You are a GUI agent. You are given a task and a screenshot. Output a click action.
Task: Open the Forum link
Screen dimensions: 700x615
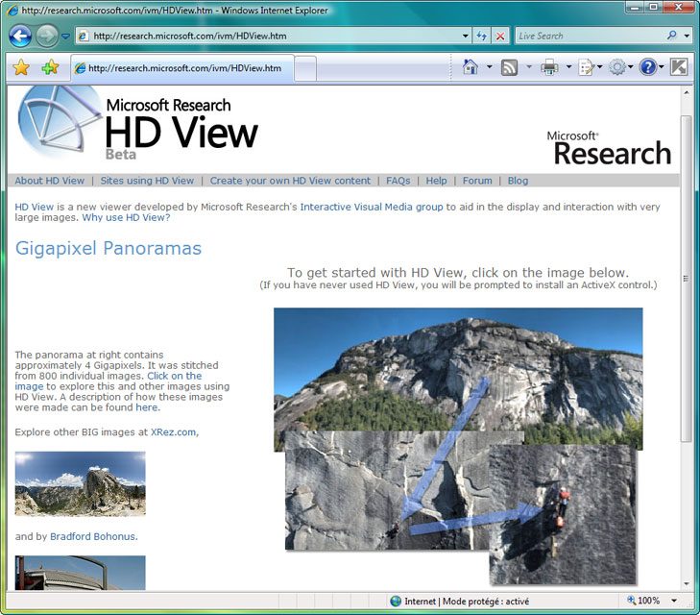477,181
